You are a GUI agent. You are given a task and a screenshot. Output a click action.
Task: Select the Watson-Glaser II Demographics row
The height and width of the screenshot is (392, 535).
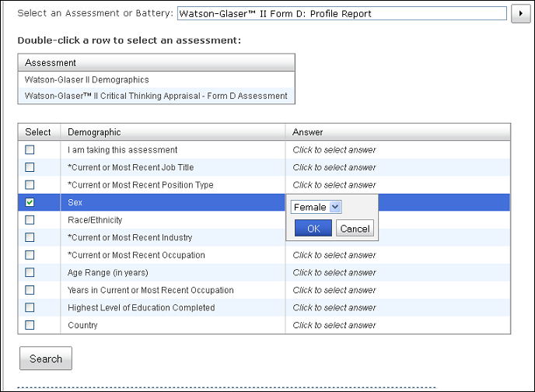pos(156,80)
